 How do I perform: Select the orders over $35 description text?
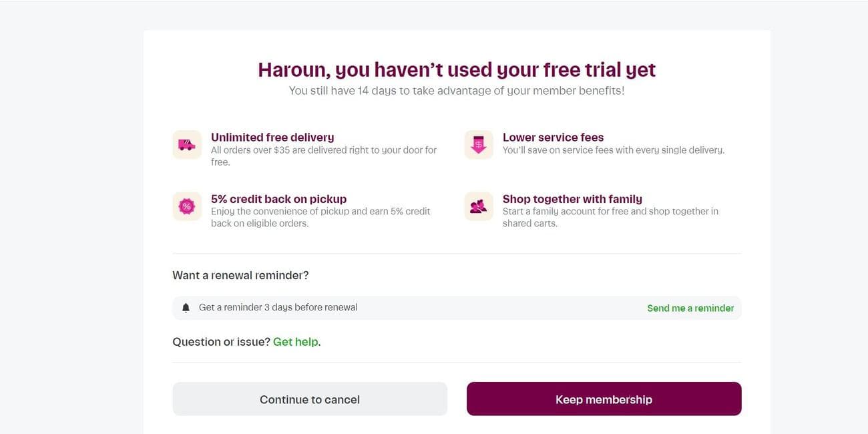point(323,154)
